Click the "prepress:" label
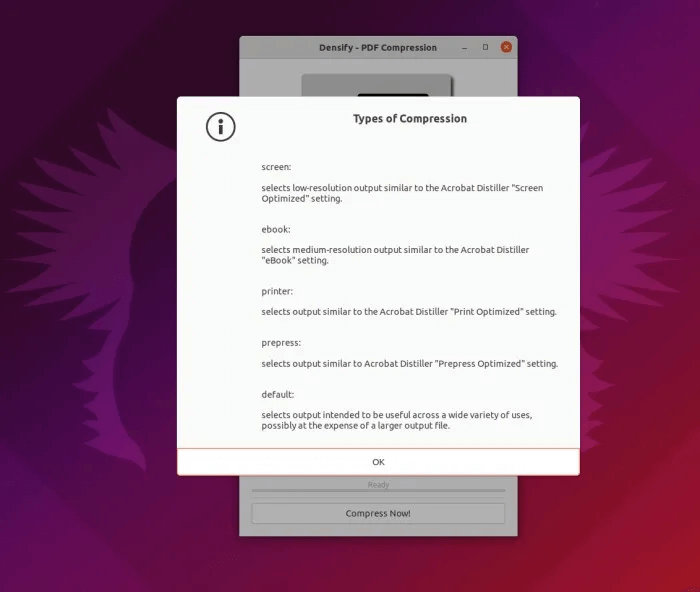 281,343
